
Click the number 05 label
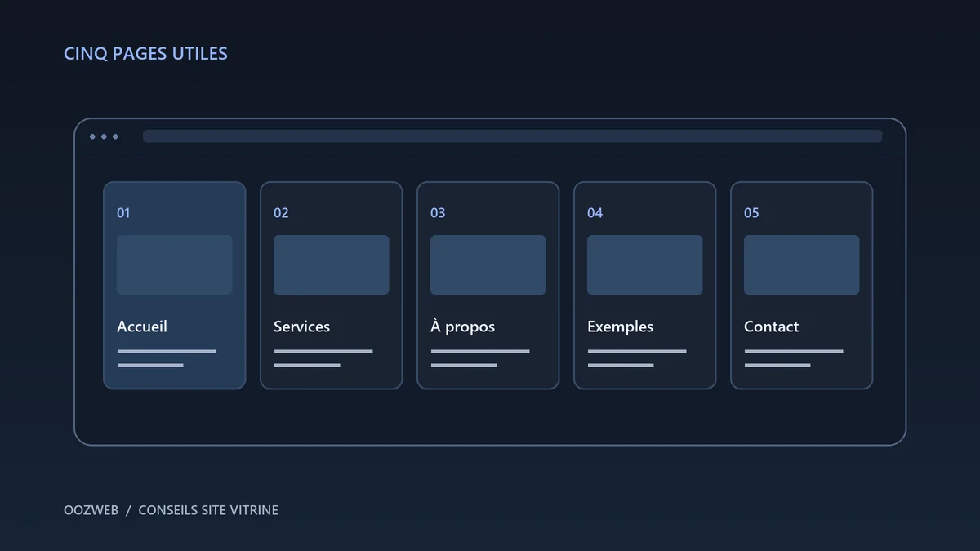tap(751, 213)
